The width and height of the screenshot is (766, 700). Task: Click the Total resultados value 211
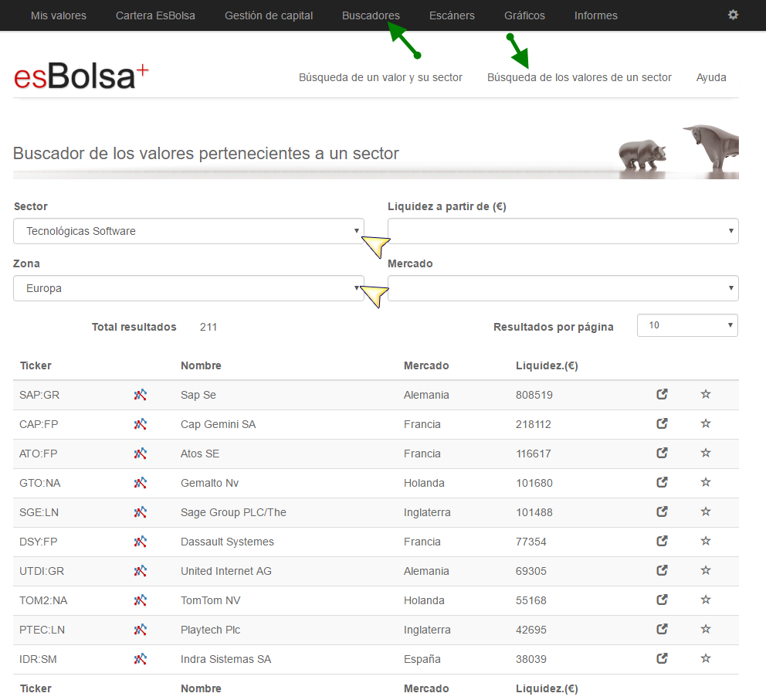coord(208,327)
